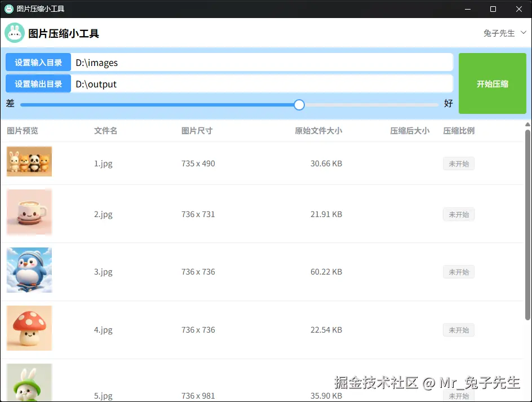Click the 设置输入目录 button
Screen dimensions: 532x402
pos(38,62)
